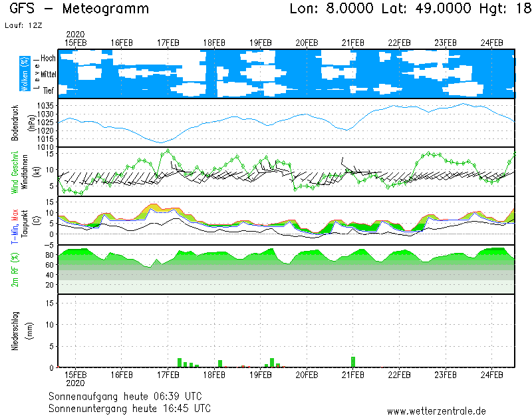Select 24FEB on the bottom date axis
Screen dimensions: 532x416
491,375
